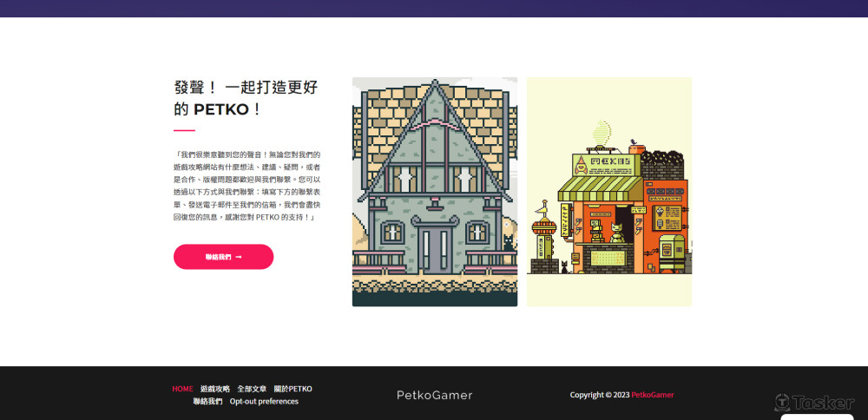This screenshot has height=420, width=868.
Task: Open the orange shop pixel art image
Action: (609, 191)
